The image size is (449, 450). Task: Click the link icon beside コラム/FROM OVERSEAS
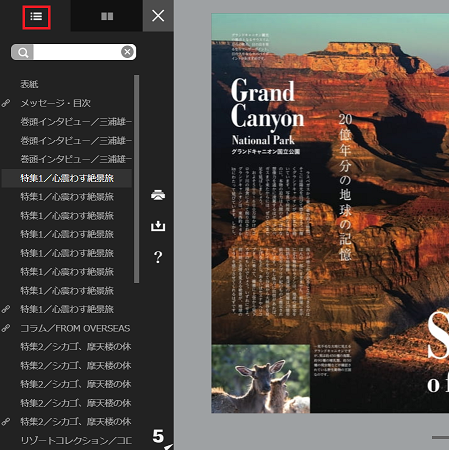[x=6, y=328]
